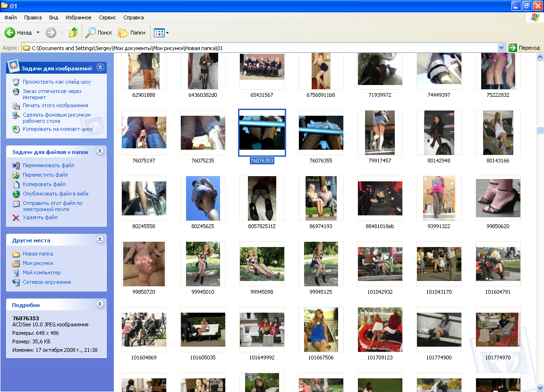This screenshot has width=544, height=392.
Task: Collapse the Подробно details panel
Action: tap(100, 304)
